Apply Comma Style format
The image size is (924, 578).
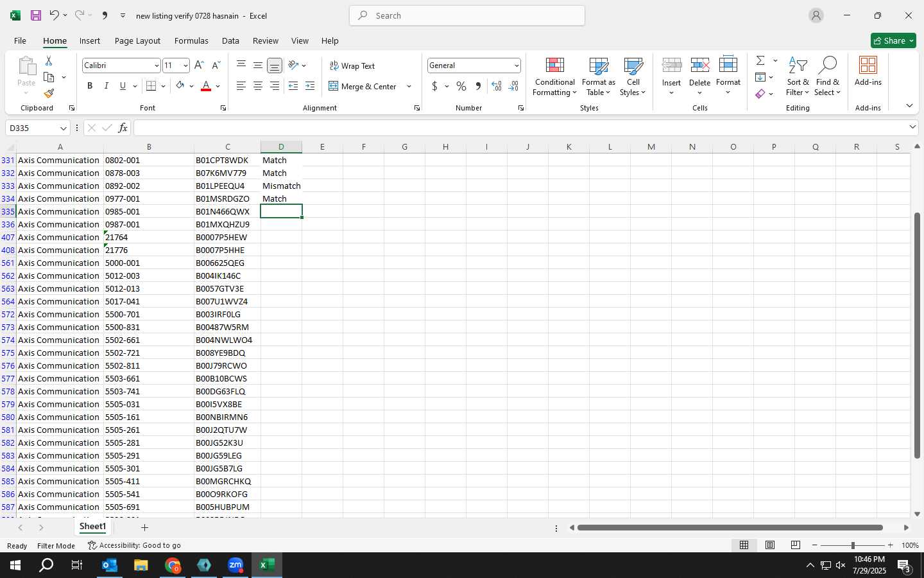478,86
